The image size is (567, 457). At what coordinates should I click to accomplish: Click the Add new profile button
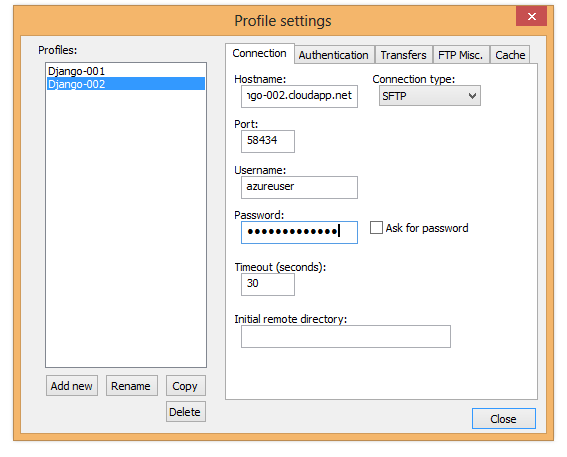pyautogui.click(x=72, y=386)
